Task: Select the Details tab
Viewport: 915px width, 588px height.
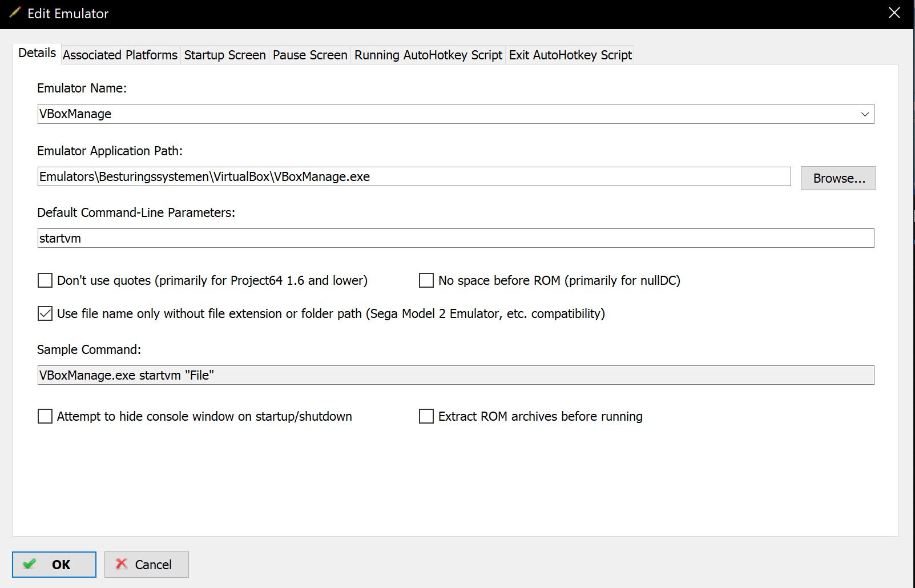Action: [37, 53]
